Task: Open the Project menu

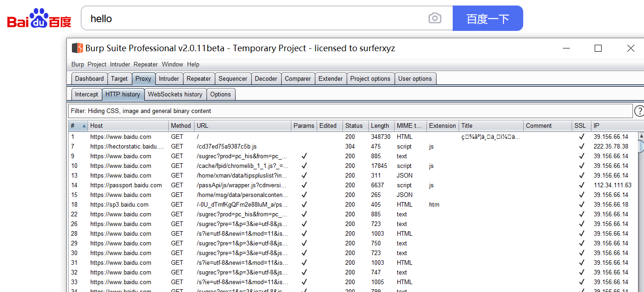Action: coord(97,65)
